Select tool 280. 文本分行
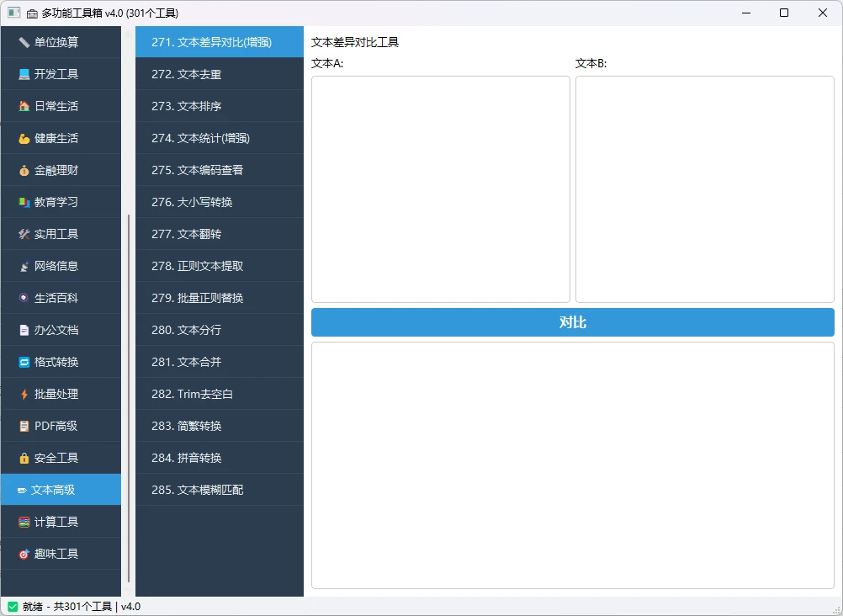This screenshot has height=616, width=843. [220, 330]
